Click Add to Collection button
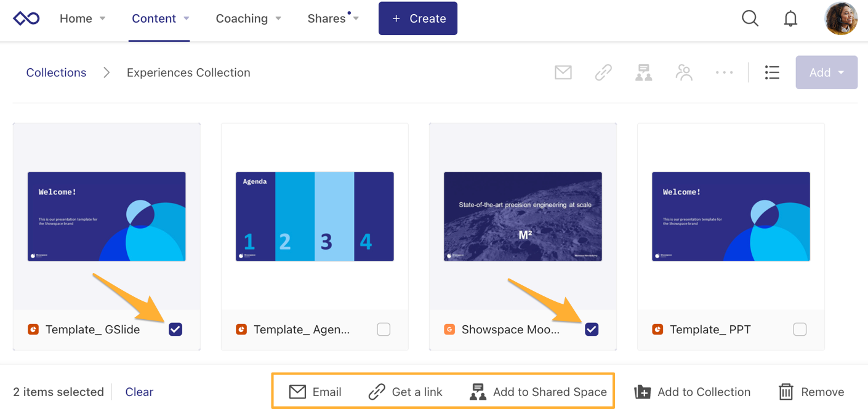 (692, 392)
